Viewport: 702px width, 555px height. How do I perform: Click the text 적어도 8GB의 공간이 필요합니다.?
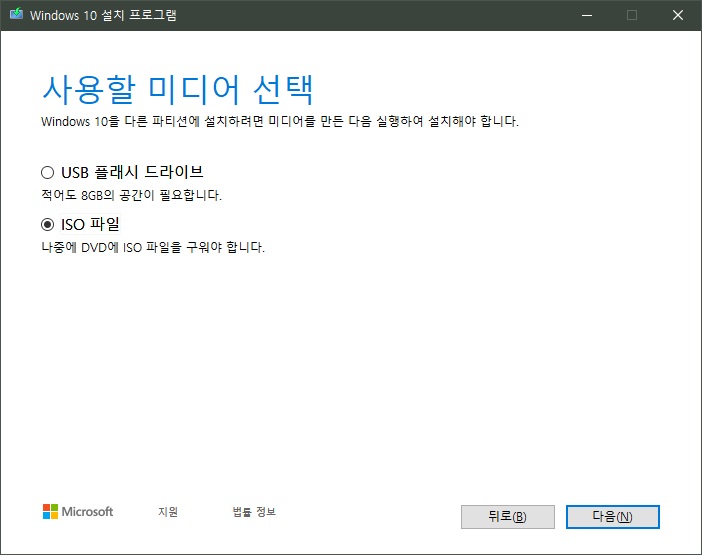pos(131,195)
